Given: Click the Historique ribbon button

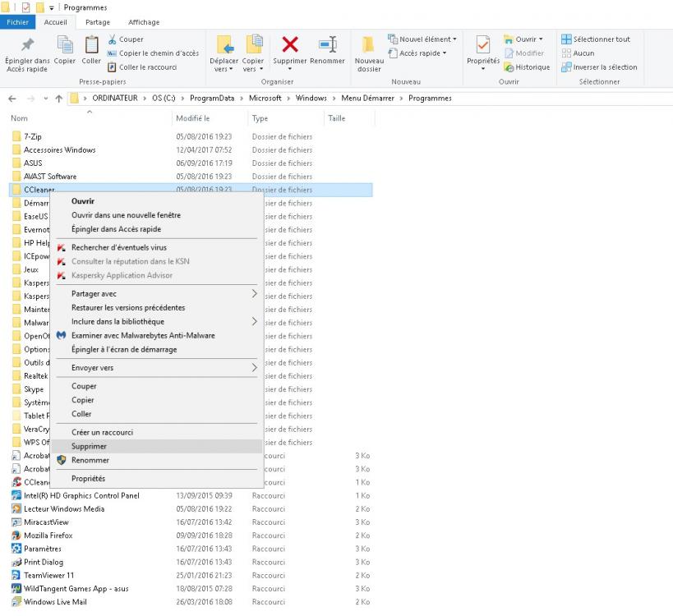Looking at the screenshot, I should (527, 67).
